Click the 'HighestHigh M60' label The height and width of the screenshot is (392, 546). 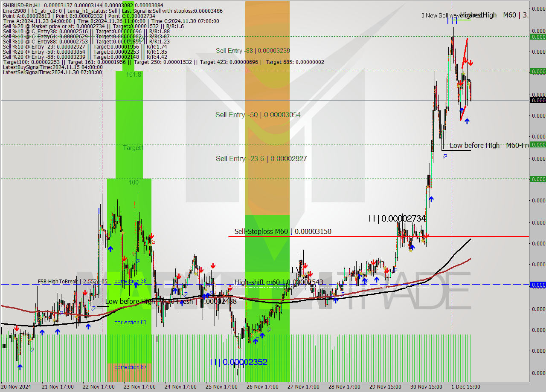pos(494,15)
